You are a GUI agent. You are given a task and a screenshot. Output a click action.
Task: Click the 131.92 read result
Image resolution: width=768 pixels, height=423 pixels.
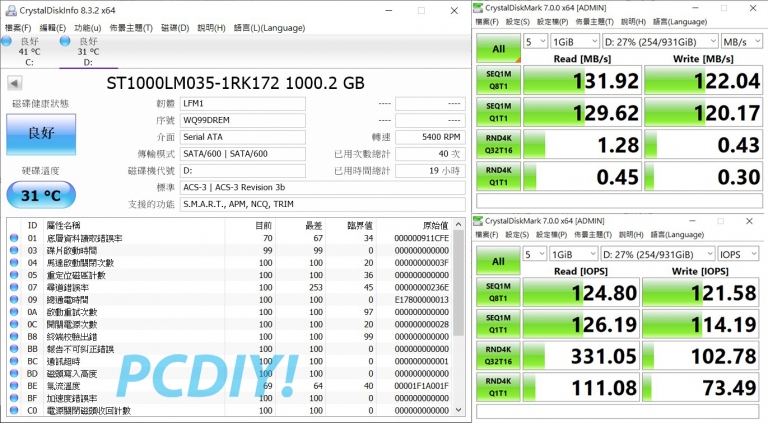click(582, 80)
